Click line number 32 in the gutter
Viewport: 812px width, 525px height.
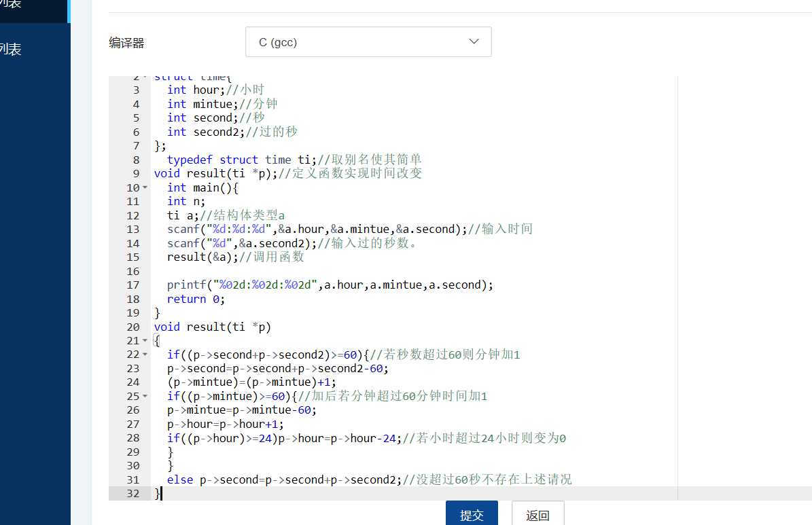(133, 493)
